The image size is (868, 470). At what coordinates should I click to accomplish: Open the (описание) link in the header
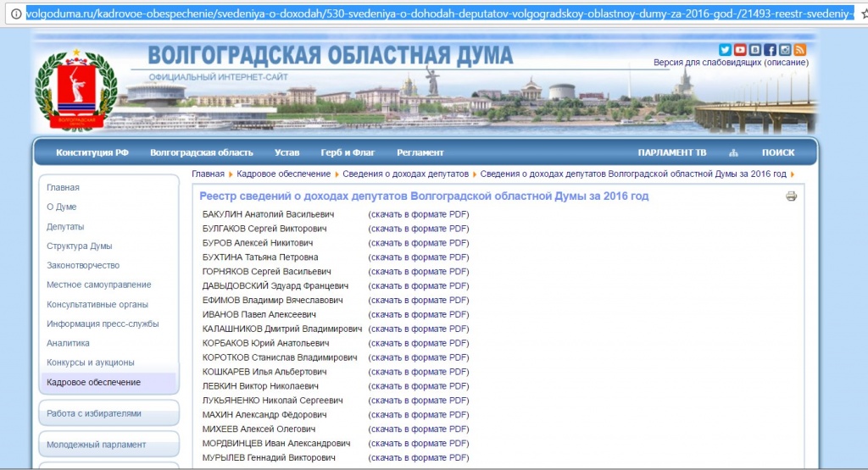click(x=786, y=63)
